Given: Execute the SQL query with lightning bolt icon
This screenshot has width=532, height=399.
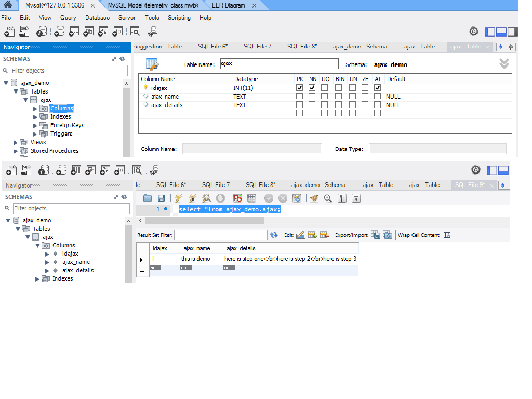Looking at the screenshot, I should (x=179, y=198).
